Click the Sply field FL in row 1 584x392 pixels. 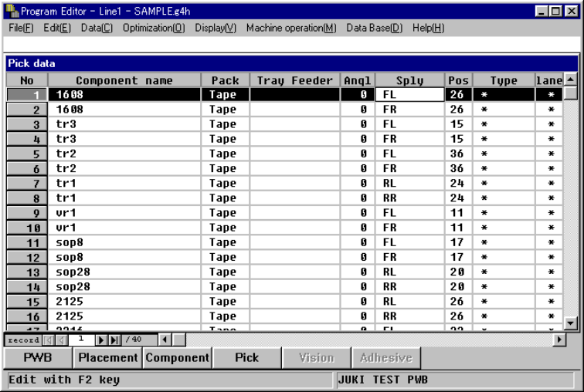tap(409, 94)
